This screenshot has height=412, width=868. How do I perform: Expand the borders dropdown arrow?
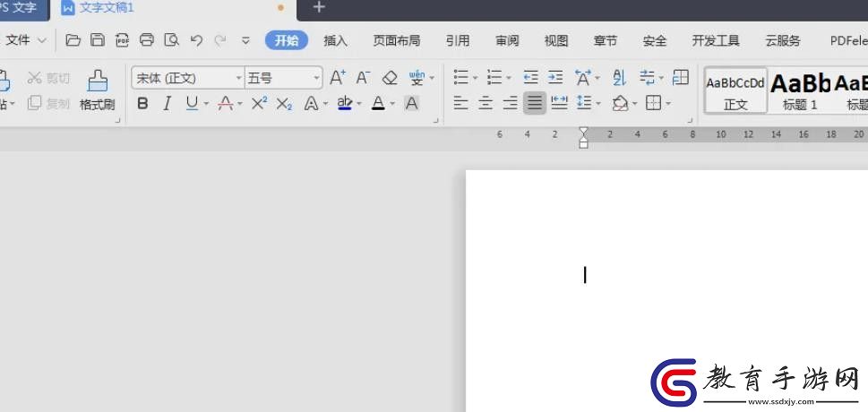coord(668,104)
